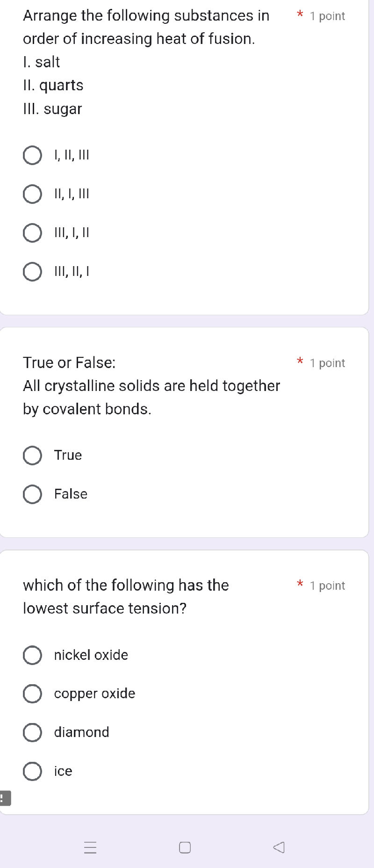The height and width of the screenshot is (868, 374).
Task: Open the report problem exclamation icon
Action: [5, 798]
